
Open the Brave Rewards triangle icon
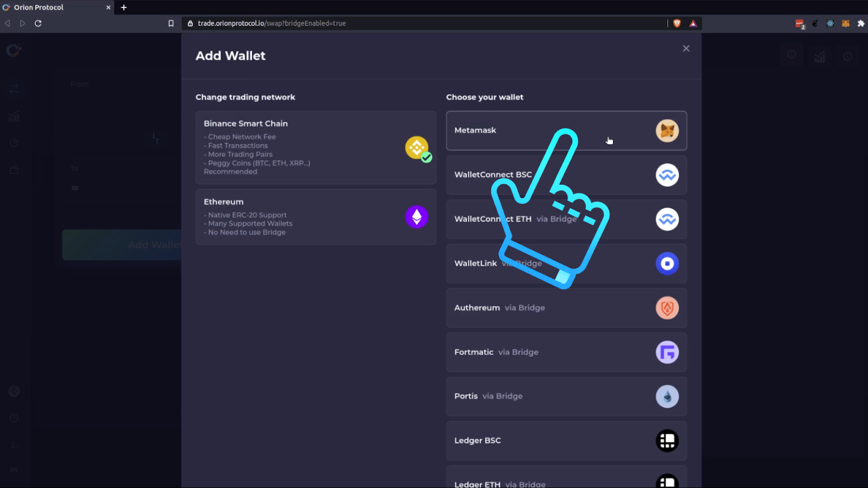coord(693,23)
